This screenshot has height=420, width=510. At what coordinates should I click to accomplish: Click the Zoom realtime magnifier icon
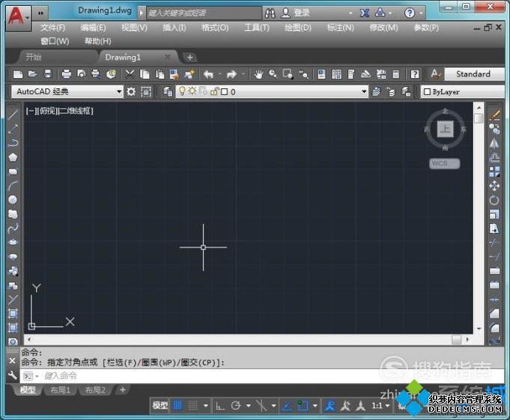click(273, 74)
